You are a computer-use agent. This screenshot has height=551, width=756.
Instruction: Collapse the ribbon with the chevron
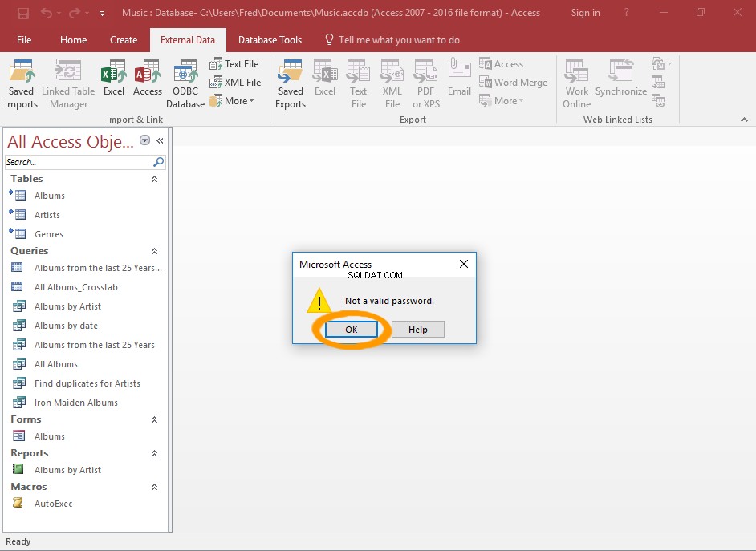(744, 120)
